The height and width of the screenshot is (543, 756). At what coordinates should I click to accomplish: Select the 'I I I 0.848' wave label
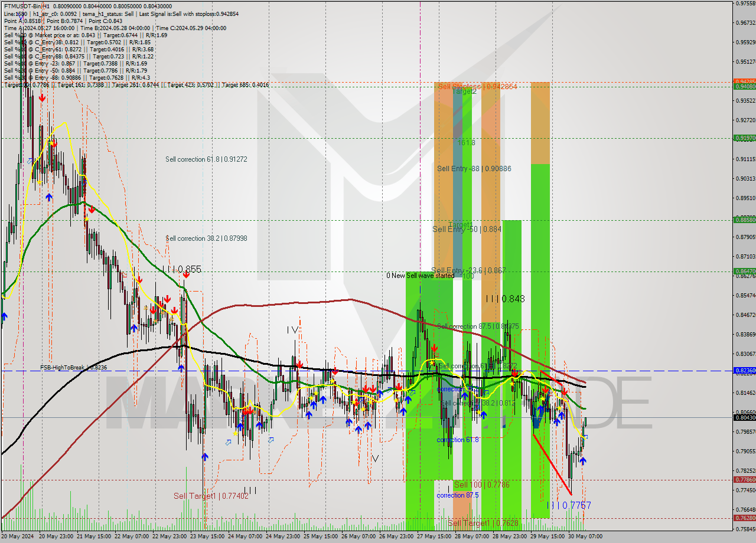(505, 299)
